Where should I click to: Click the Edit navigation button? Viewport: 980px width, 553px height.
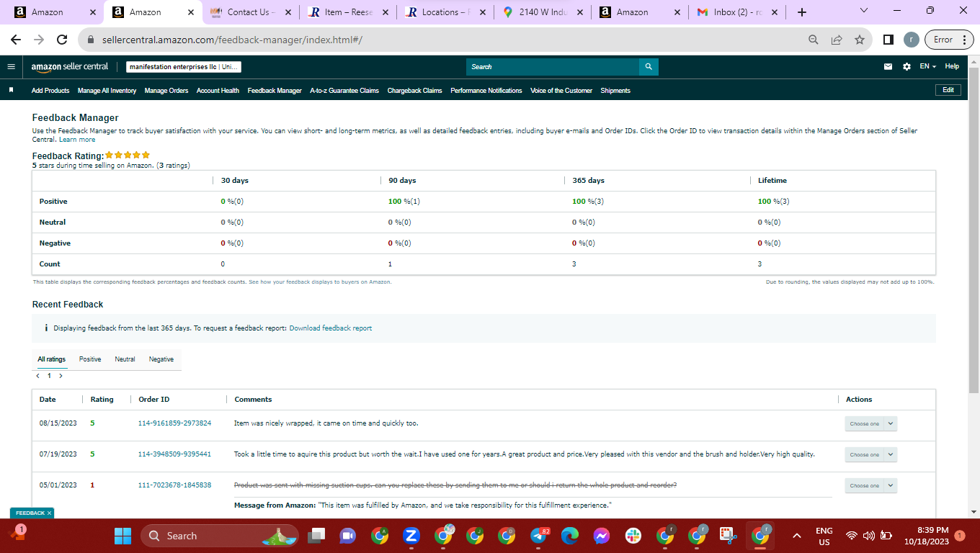pos(948,90)
